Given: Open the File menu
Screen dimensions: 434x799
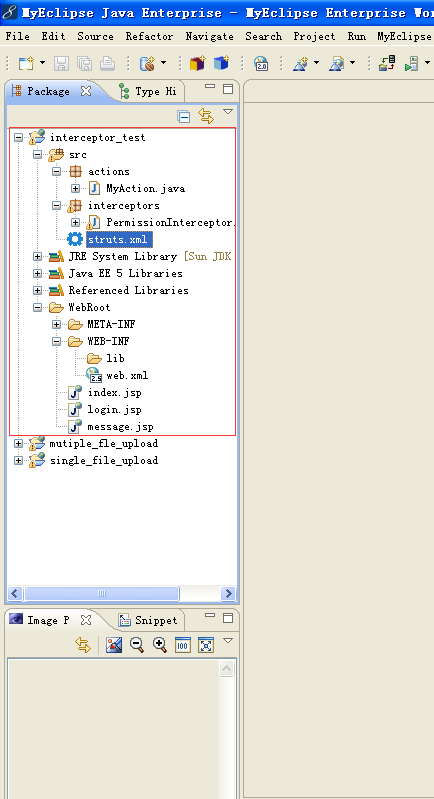Looking at the screenshot, I should [x=17, y=36].
